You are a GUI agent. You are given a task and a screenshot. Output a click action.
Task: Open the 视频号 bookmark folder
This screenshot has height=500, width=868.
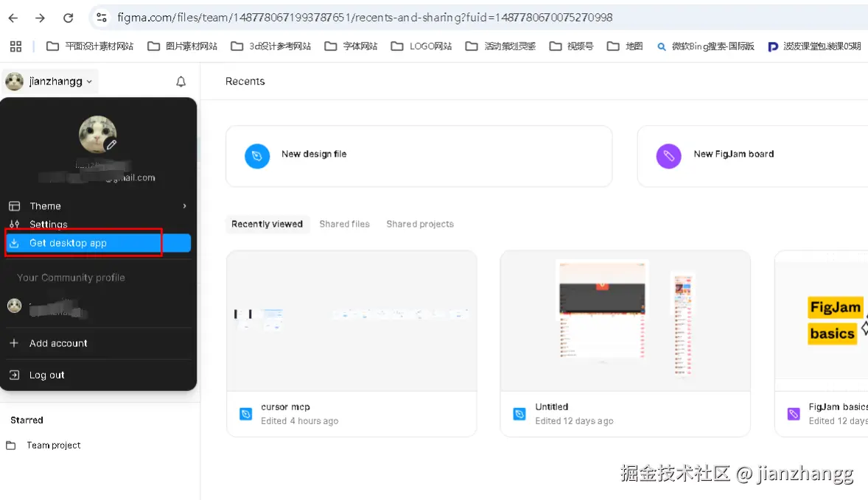coord(571,46)
